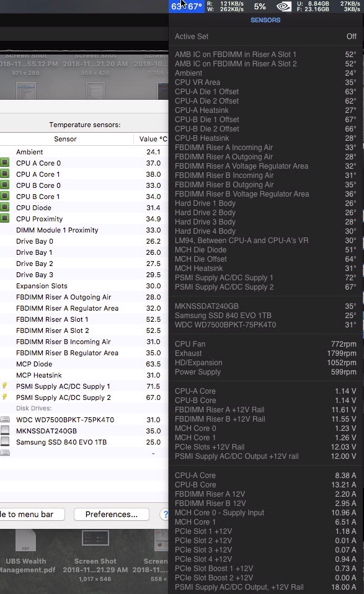Click the NVIDIA GPU menu bar icon
Viewport: 364px width, 594px height.
pyautogui.click(x=284, y=6)
